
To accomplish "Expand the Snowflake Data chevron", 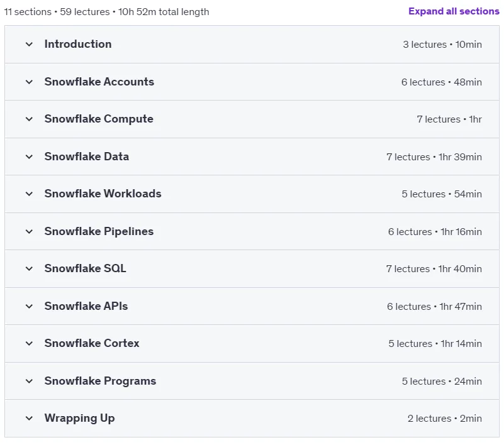I will tap(29, 157).
